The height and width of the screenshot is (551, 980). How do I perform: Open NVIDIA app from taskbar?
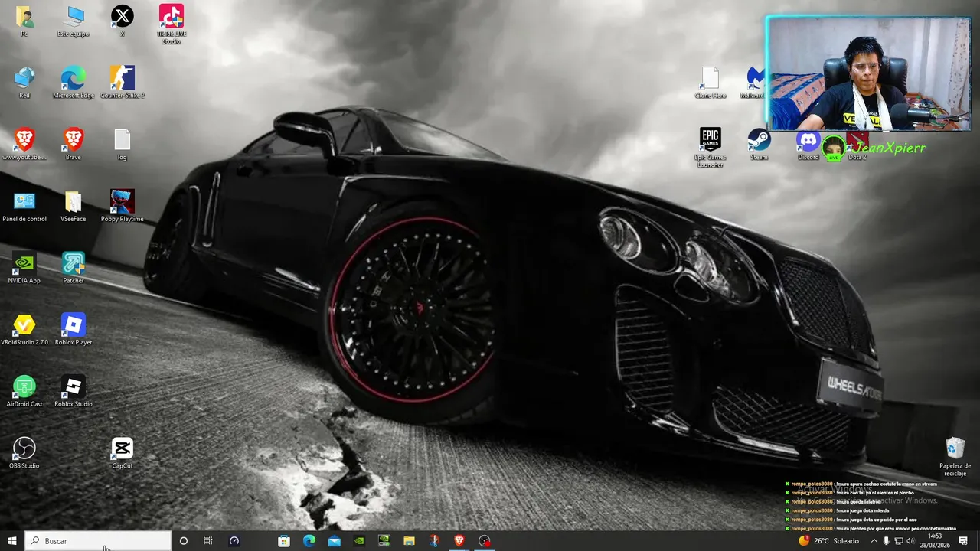click(359, 541)
